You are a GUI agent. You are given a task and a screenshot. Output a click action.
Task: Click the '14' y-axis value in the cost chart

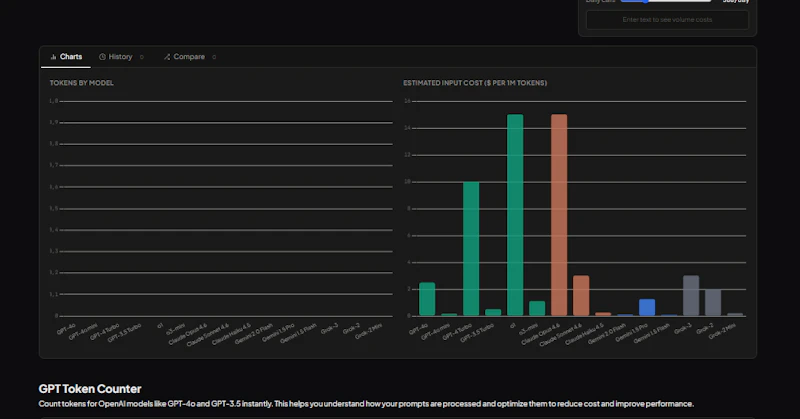407,128
